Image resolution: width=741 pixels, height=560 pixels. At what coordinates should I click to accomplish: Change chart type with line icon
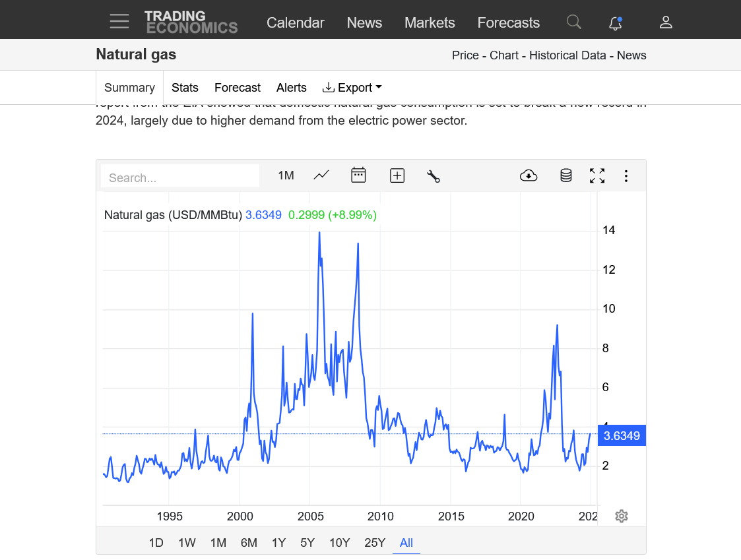click(x=321, y=175)
